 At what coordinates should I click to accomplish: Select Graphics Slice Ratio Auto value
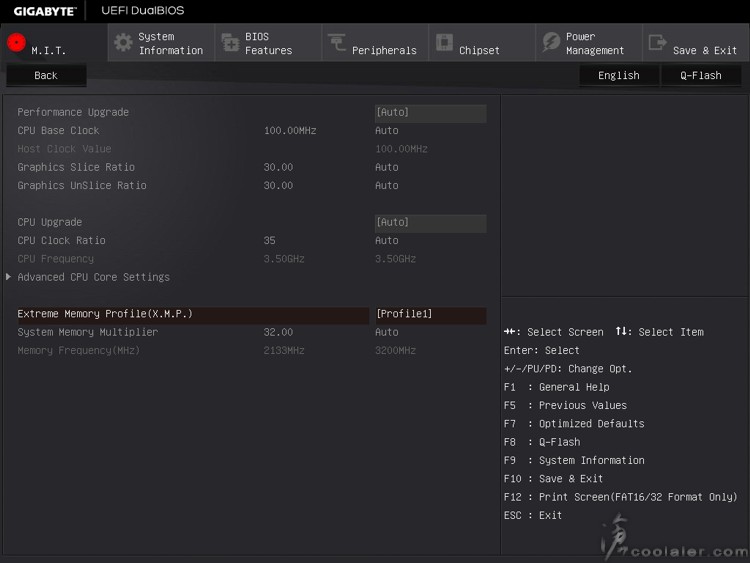[386, 167]
